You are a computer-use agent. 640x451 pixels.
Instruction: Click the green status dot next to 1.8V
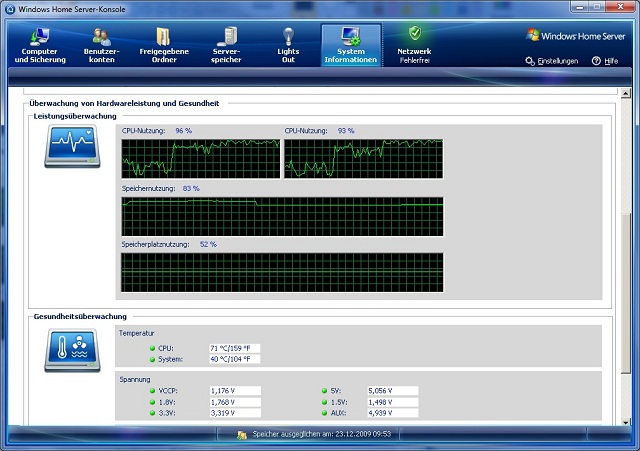coord(152,402)
